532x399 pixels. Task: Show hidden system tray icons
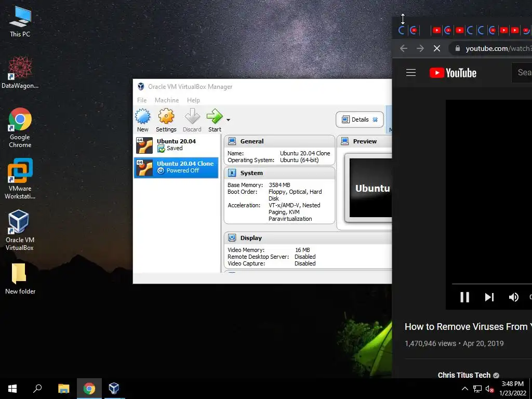pyautogui.click(x=465, y=389)
